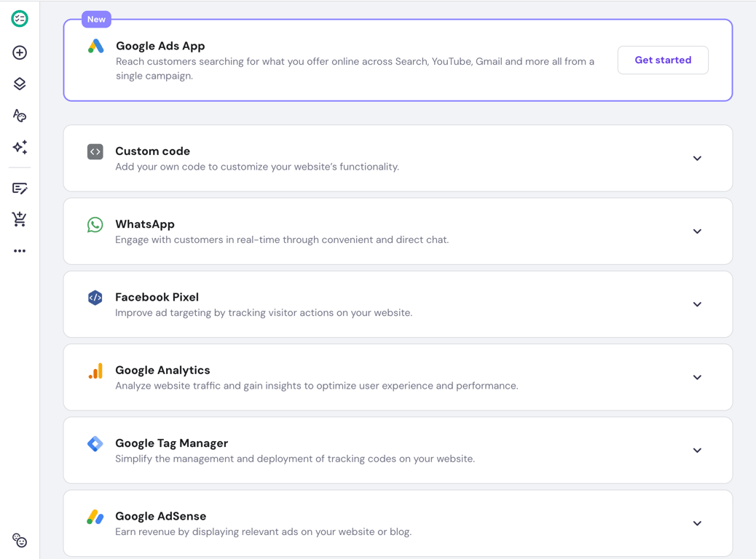The height and width of the screenshot is (559, 756).
Task: Expand the Google AdSense section
Action: point(697,523)
